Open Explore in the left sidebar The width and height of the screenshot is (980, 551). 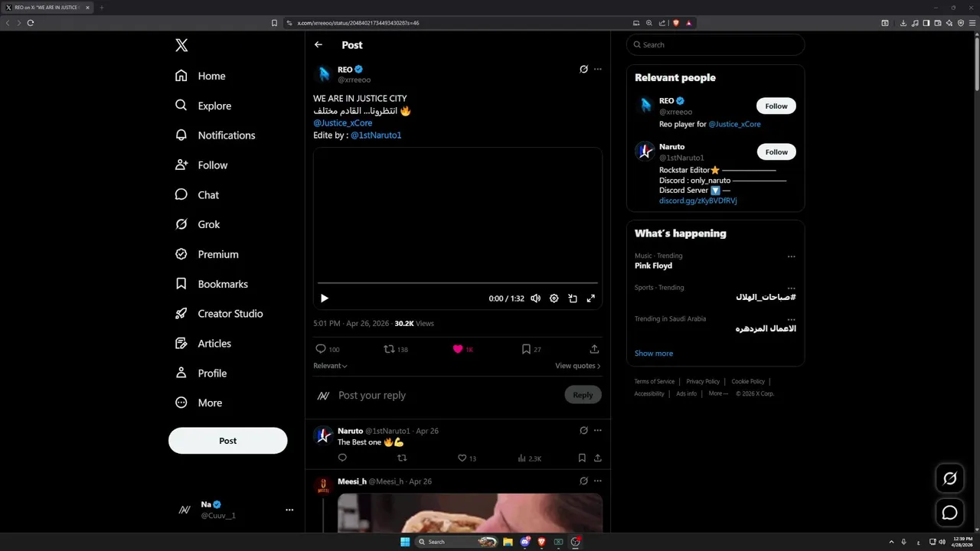(x=203, y=106)
